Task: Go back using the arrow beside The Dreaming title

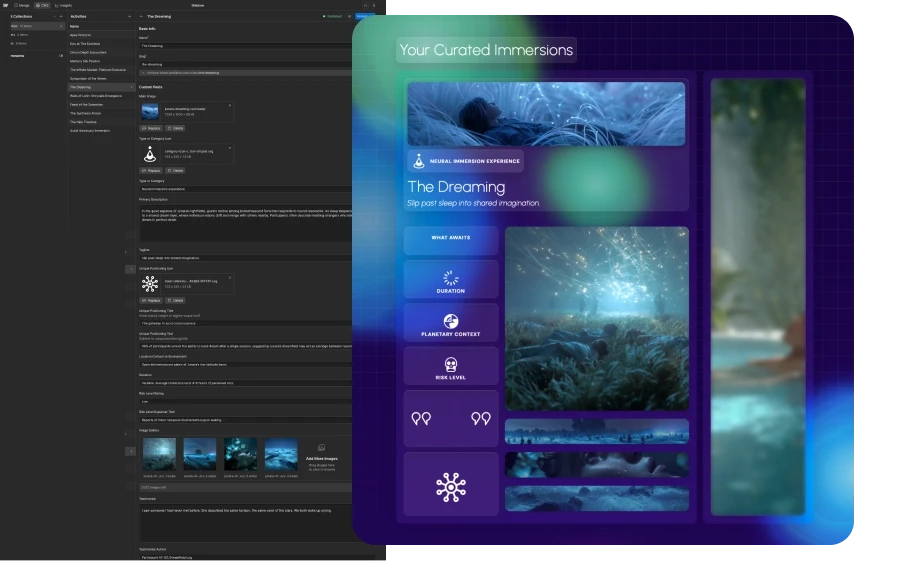Action: coord(141,16)
